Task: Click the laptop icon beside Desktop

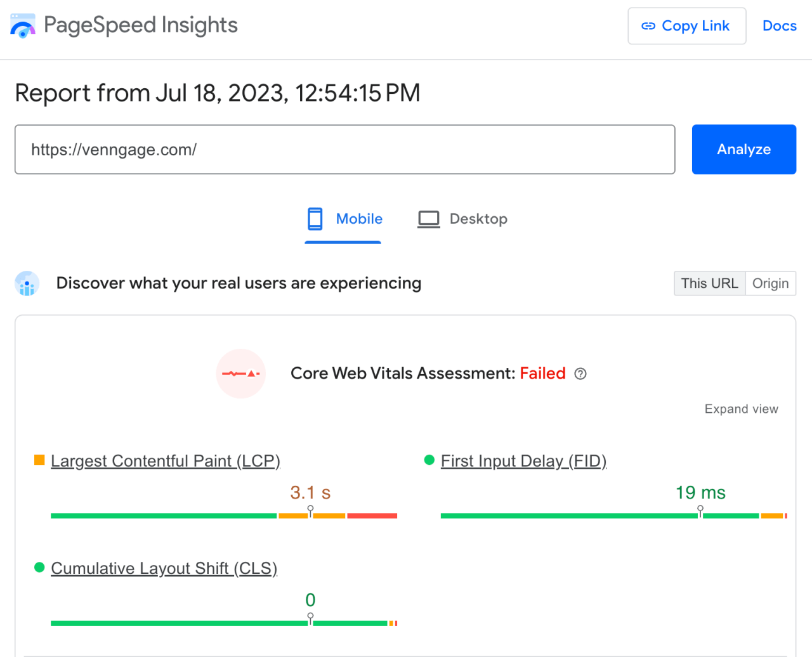Action: (428, 218)
